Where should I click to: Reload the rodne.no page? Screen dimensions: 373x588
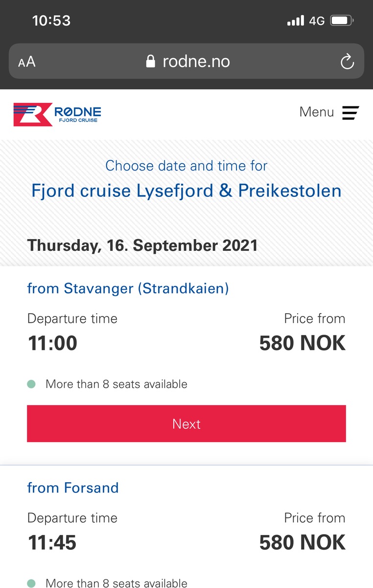pyautogui.click(x=347, y=62)
